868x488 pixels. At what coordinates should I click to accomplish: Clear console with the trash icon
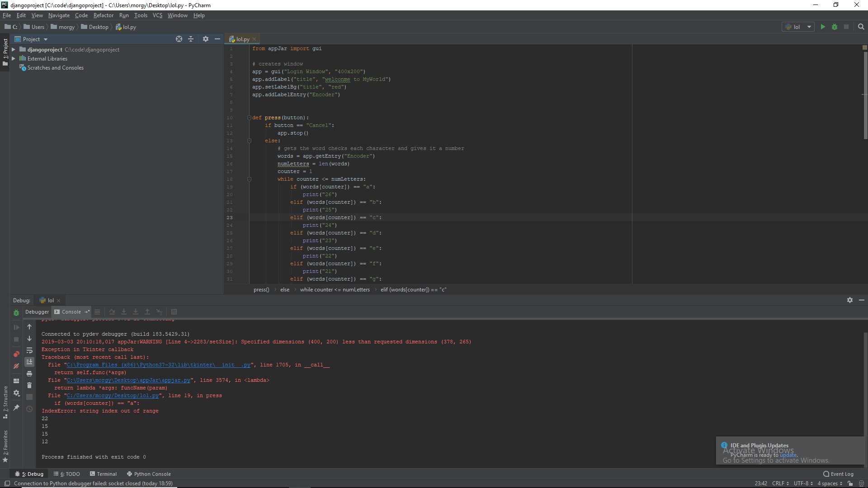click(29, 385)
